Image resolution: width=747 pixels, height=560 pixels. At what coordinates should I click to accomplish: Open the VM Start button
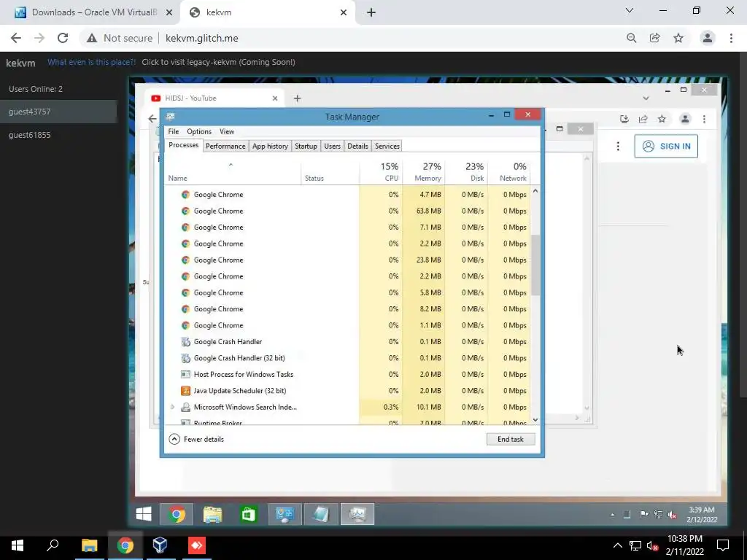tap(144, 514)
